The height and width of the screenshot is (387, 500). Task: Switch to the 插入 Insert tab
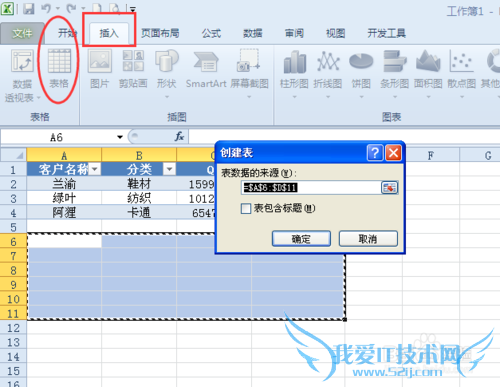pyautogui.click(x=109, y=33)
